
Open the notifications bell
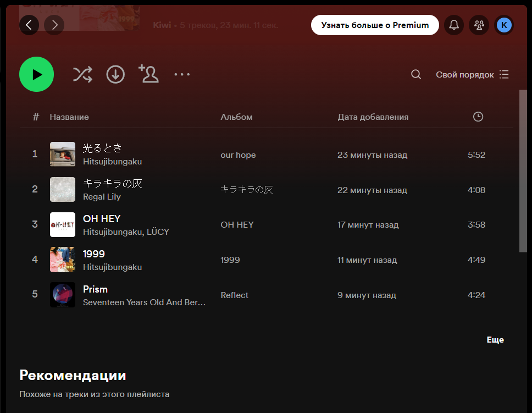(x=454, y=25)
